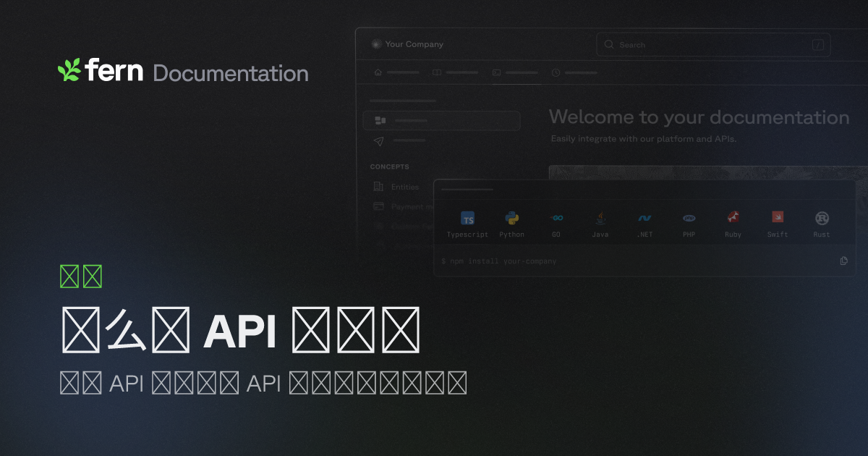The height and width of the screenshot is (456, 868).
Task: Open the Entities sidebar page
Action: click(x=405, y=187)
